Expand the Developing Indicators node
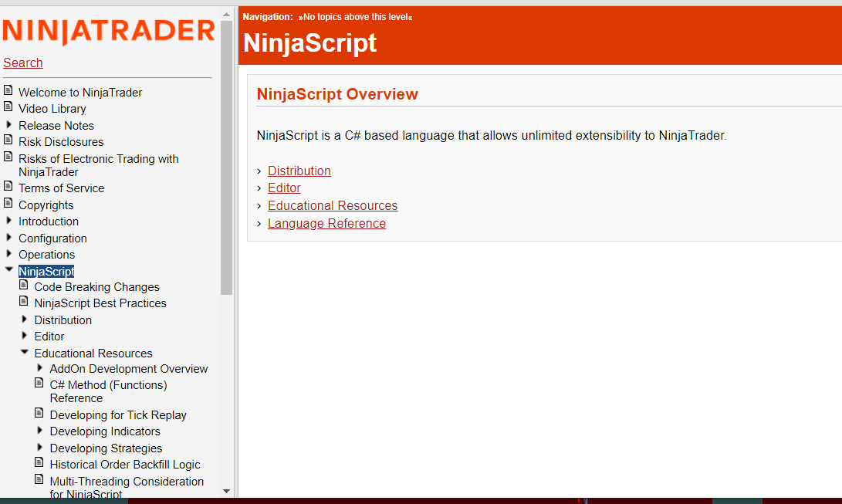Screen dimensions: 842x504 (x=39, y=431)
